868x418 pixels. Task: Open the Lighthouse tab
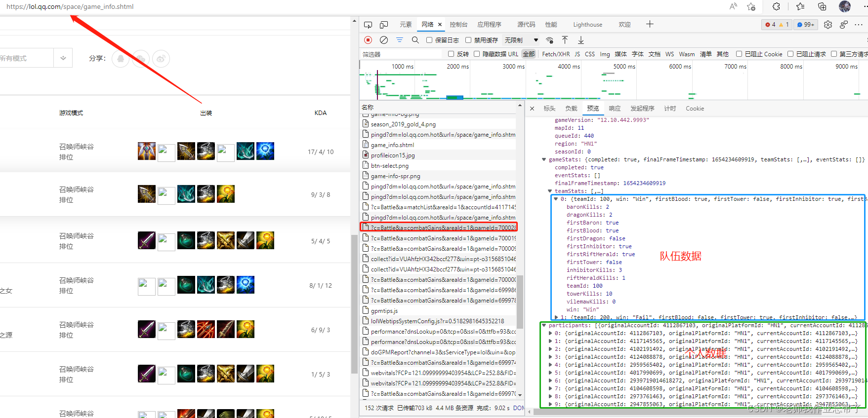point(587,25)
